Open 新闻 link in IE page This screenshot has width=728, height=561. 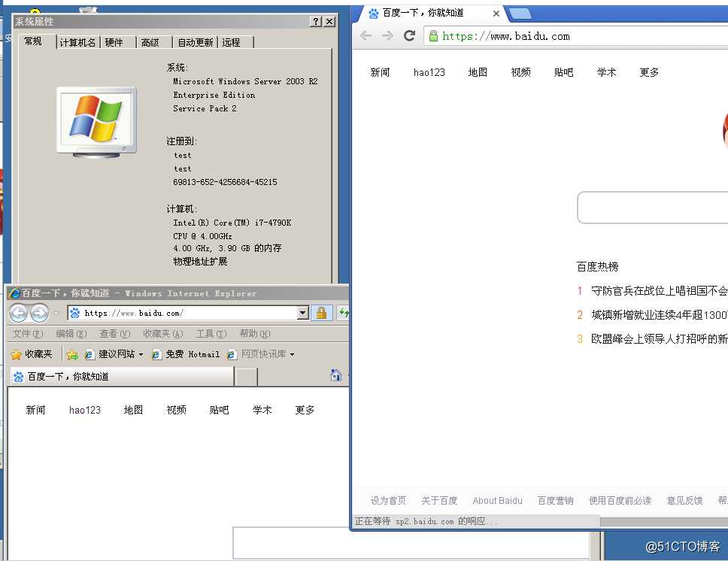(x=36, y=410)
